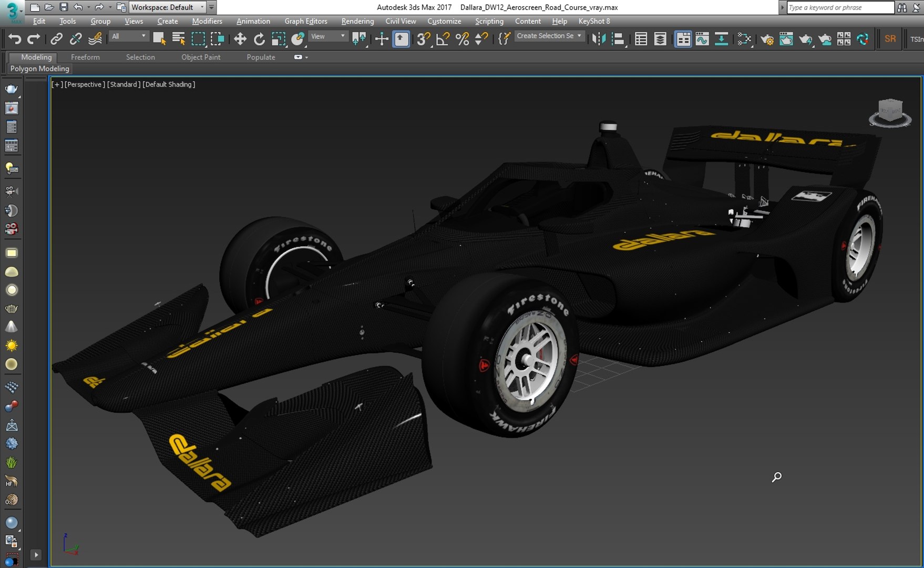This screenshot has width=924, height=568.
Task: Click the binoculars search icon
Action: click(902, 7)
